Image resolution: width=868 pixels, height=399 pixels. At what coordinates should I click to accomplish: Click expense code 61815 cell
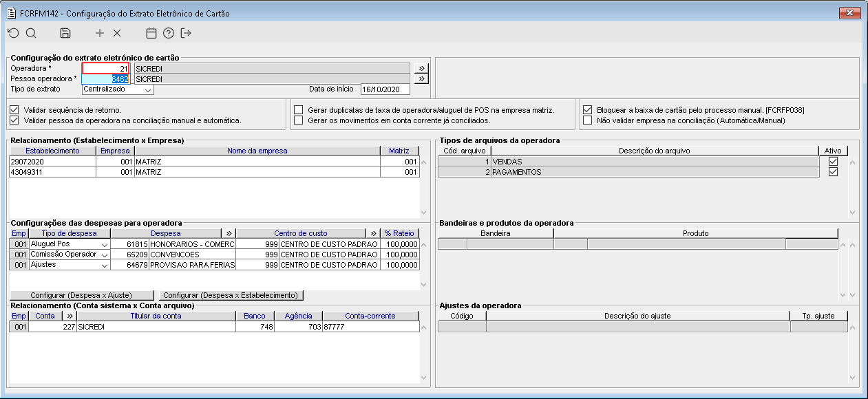[130, 244]
